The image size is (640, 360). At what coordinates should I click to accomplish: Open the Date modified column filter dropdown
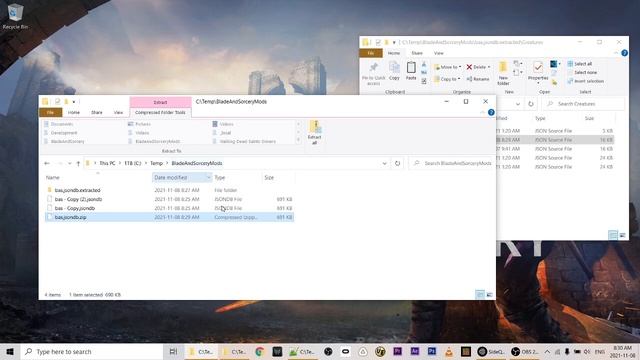[x=208, y=178]
